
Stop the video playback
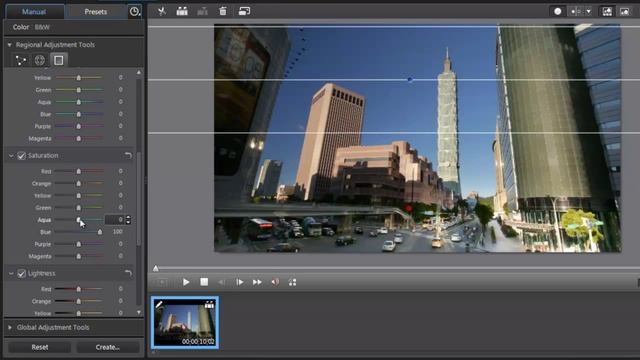pos(204,282)
